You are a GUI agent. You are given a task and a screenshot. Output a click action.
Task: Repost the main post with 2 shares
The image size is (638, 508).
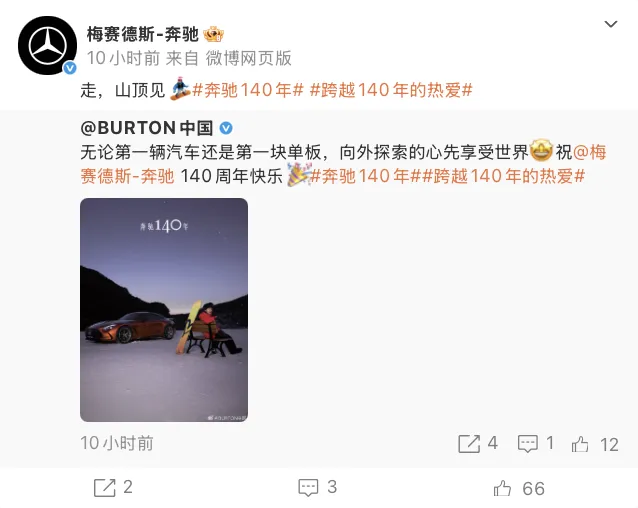pos(105,487)
